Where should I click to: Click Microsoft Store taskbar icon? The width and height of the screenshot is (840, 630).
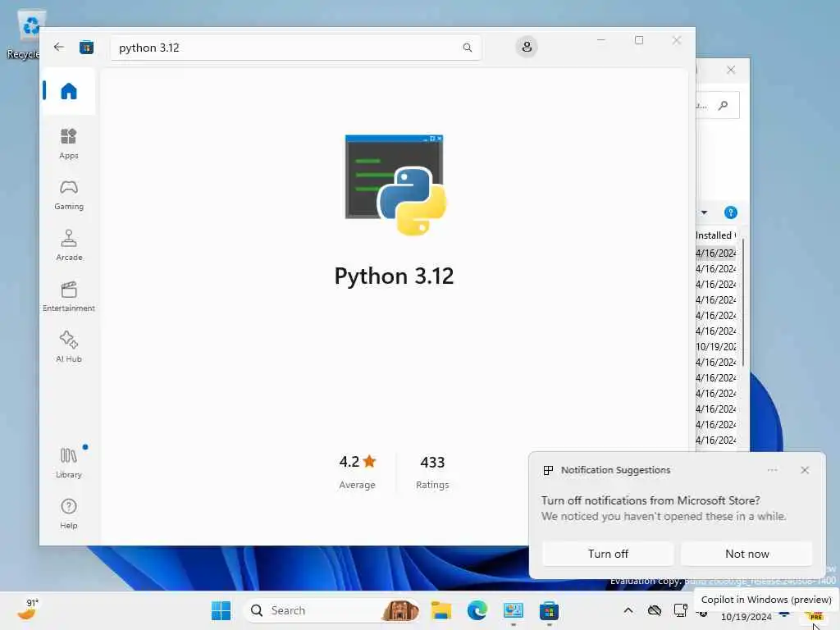pyautogui.click(x=549, y=610)
